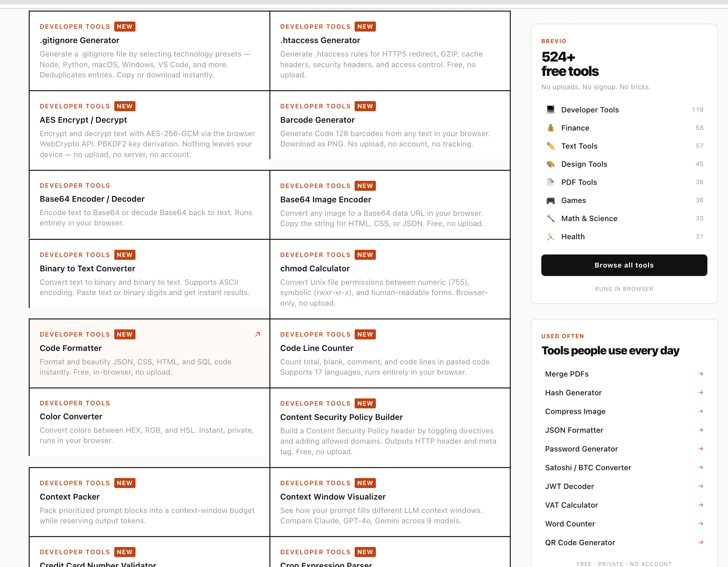Screen dimensions: 728x567
Task: Click the 524+ free tools heading
Action: pyautogui.click(x=570, y=64)
